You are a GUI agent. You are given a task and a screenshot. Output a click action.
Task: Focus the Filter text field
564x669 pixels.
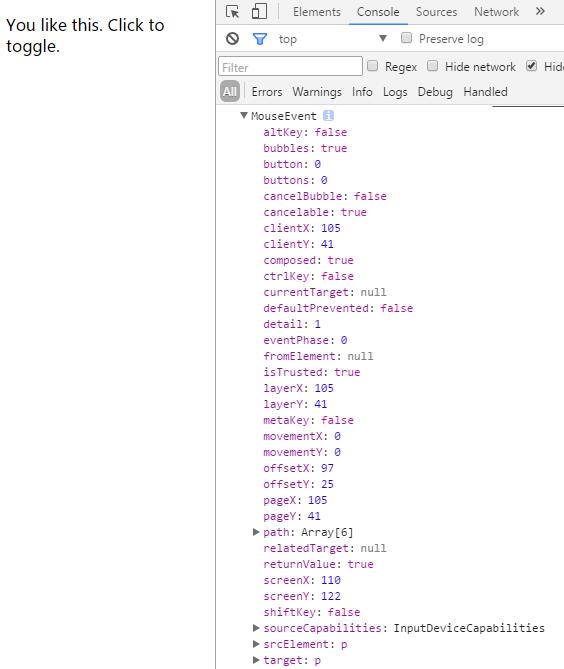(291, 67)
